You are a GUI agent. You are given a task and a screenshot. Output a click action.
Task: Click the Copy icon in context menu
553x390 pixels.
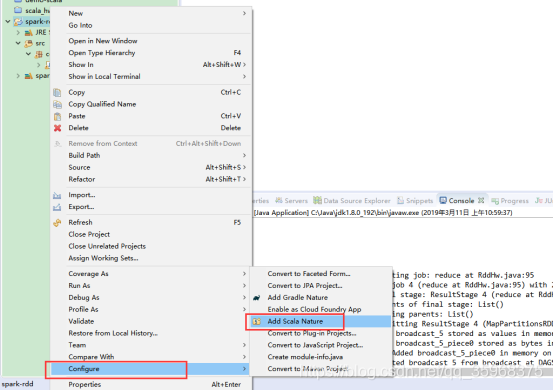coord(57,92)
